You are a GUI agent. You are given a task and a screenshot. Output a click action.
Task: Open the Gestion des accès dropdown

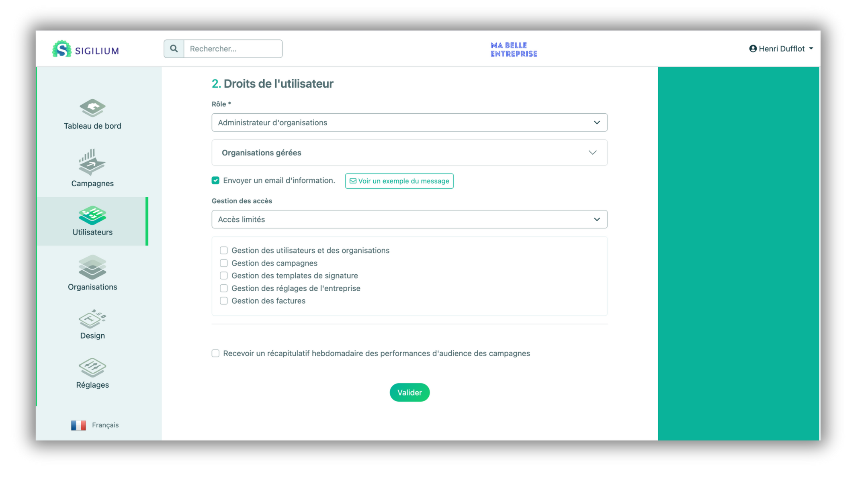pyautogui.click(x=409, y=219)
